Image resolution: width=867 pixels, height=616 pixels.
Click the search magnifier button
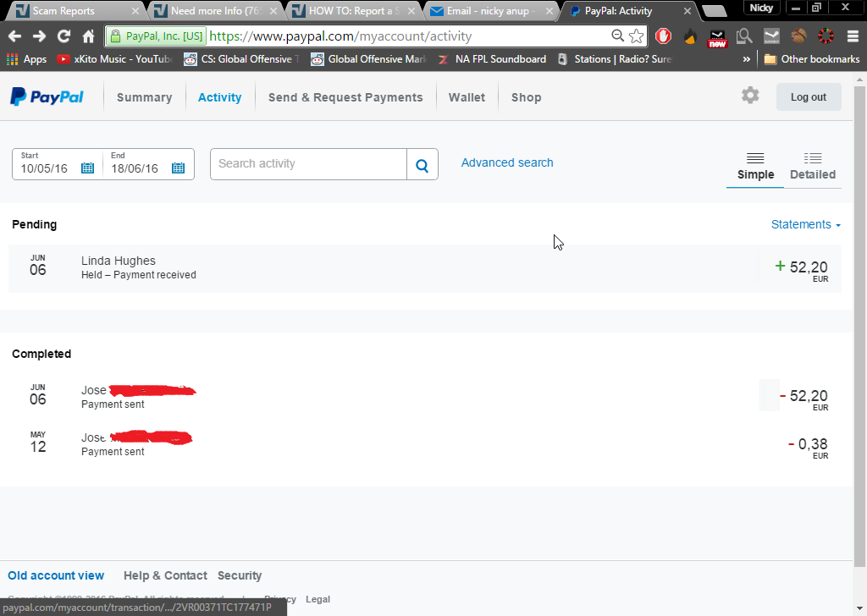(422, 164)
